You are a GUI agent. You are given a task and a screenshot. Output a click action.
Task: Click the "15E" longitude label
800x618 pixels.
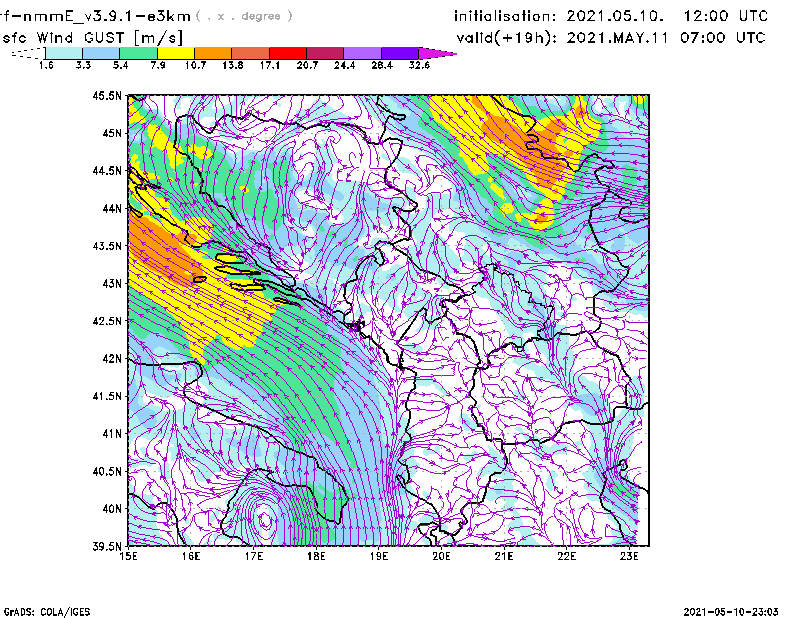tap(128, 556)
